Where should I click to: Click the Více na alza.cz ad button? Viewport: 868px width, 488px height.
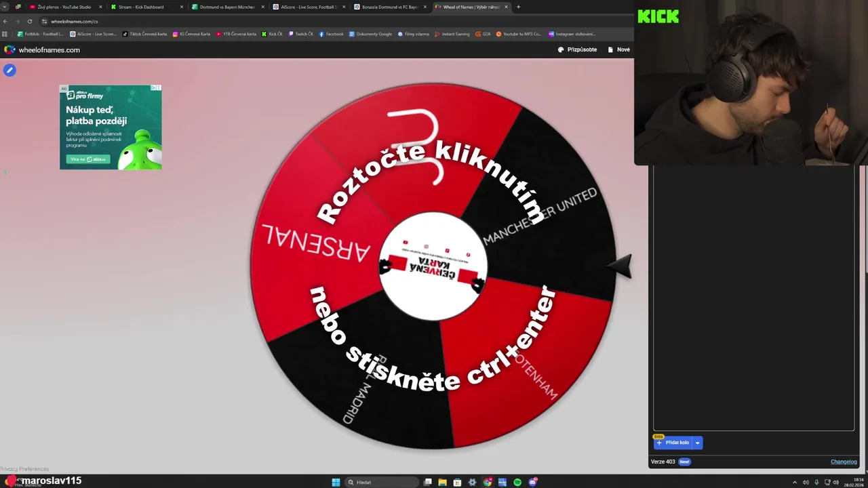87,159
